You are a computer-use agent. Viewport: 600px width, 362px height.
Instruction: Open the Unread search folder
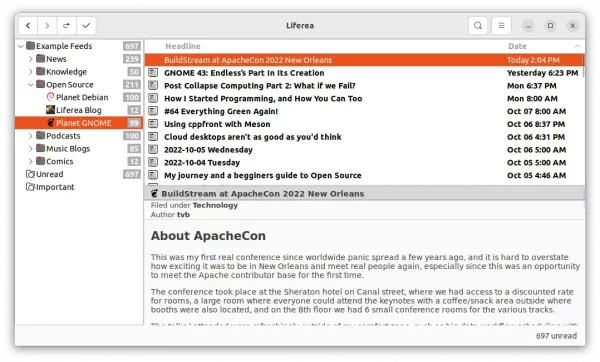pos(49,174)
